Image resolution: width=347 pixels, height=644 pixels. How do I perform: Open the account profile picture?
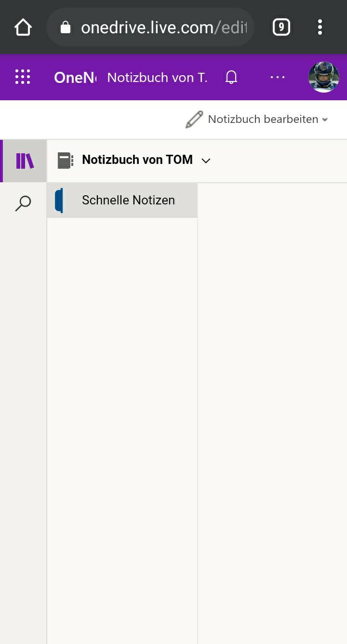[323, 77]
